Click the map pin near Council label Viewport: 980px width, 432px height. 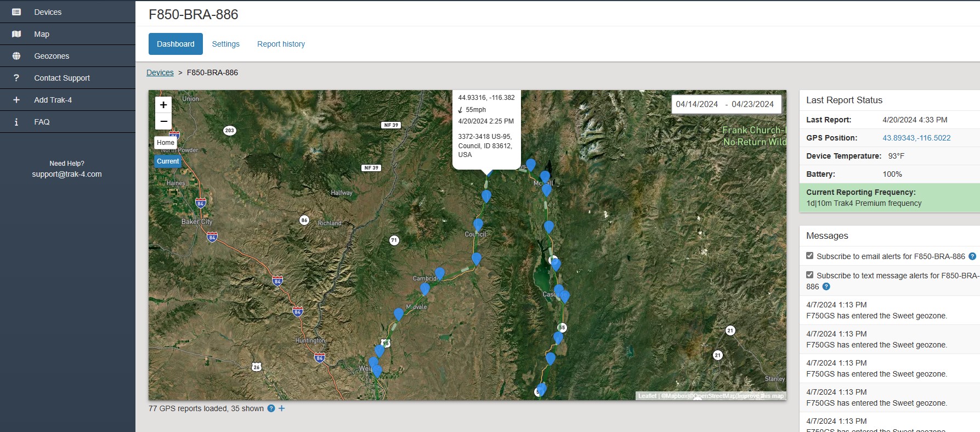[x=478, y=224]
